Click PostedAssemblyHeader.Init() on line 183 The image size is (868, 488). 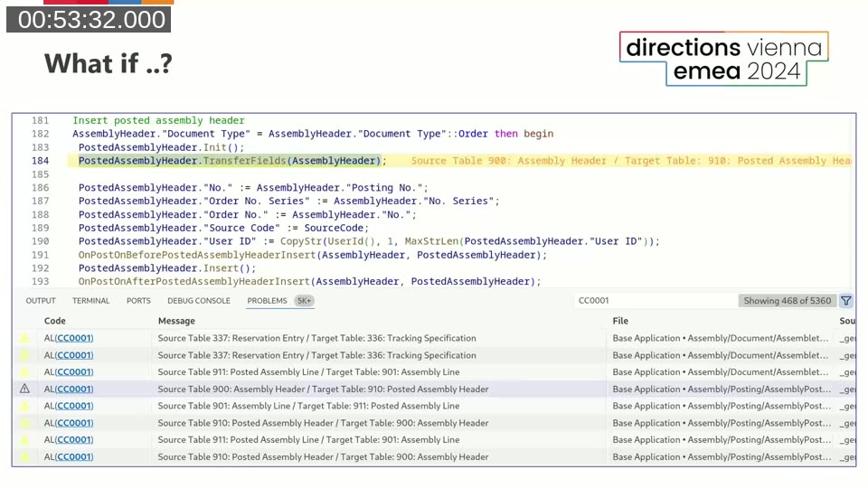pyautogui.click(x=161, y=147)
